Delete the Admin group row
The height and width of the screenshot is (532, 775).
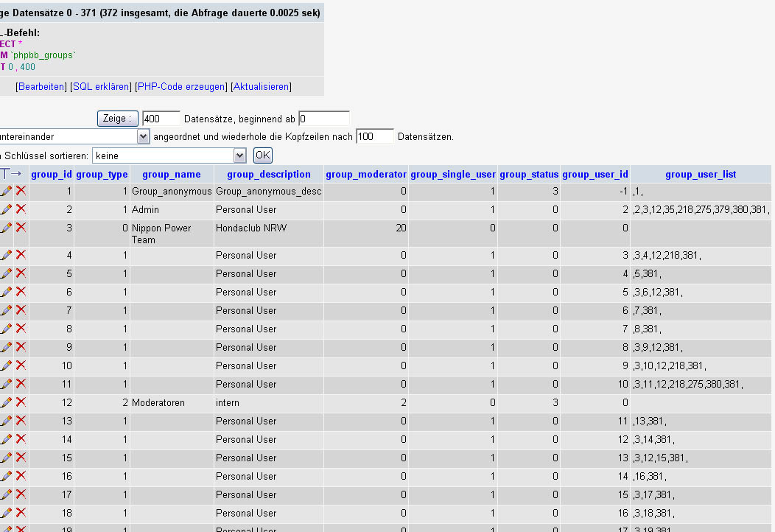tap(21, 209)
